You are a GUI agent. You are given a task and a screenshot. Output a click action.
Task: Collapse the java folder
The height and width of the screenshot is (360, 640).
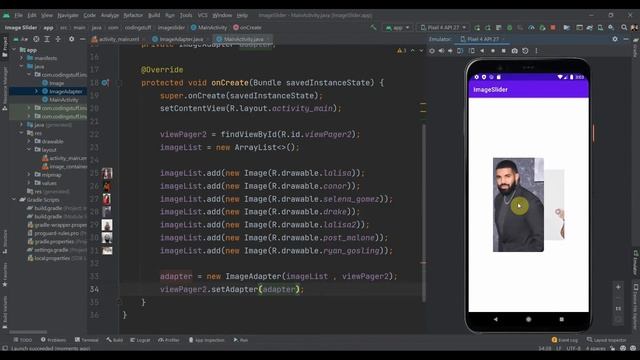(x=22, y=66)
